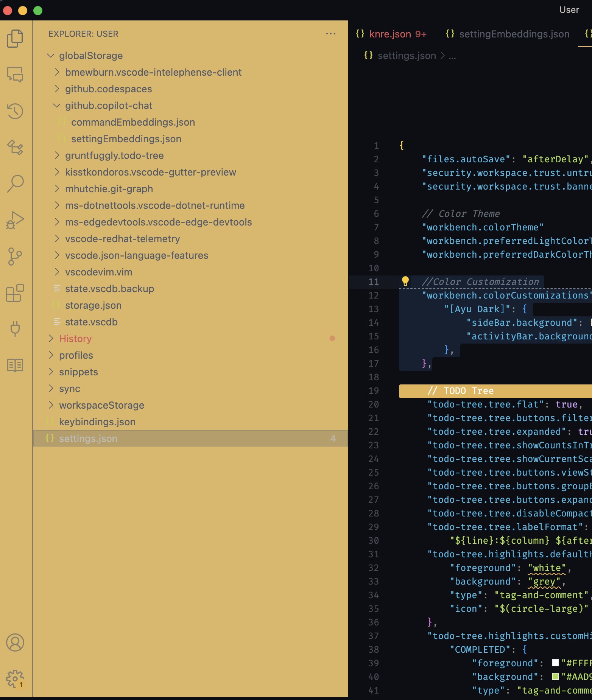Click "files.autoSave" setting key
Viewport: 592px width, 700px height.
[466, 159]
